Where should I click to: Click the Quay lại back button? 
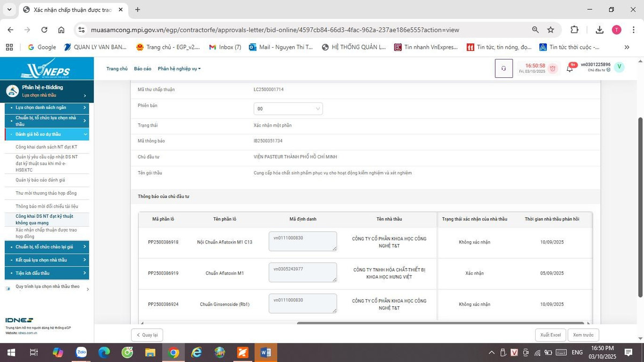pos(147,335)
